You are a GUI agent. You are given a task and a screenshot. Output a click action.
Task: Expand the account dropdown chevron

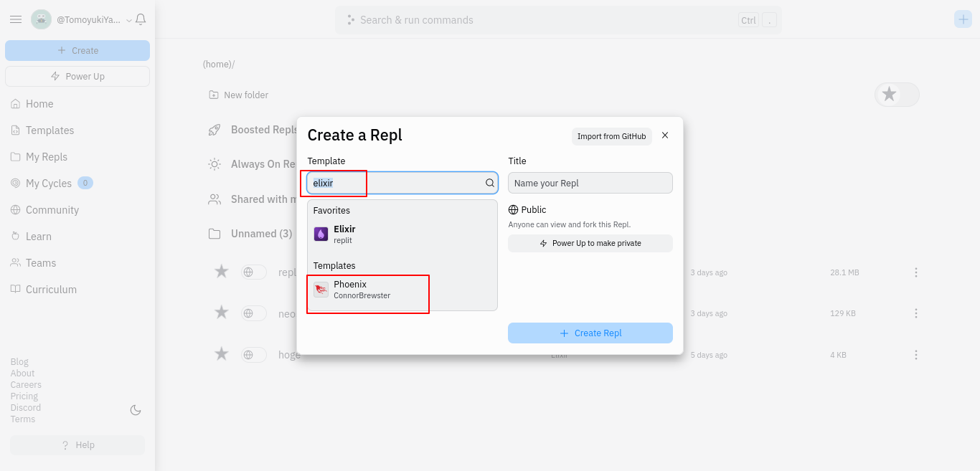pyautogui.click(x=129, y=20)
